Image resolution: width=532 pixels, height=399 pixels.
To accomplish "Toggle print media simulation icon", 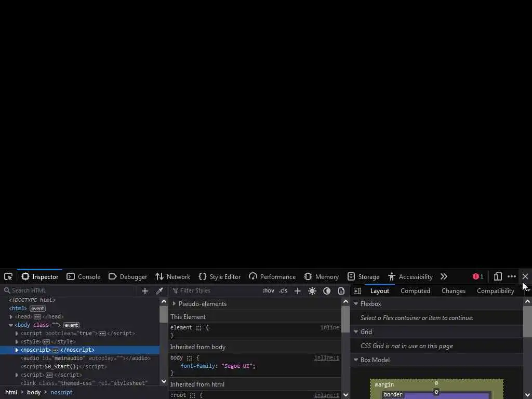I will coord(341,291).
